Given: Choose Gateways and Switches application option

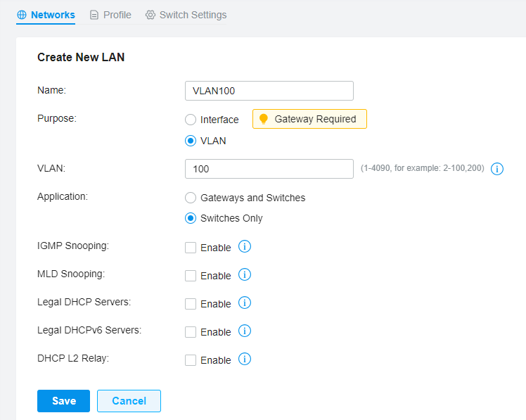Looking at the screenshot, I should click(x=191, y=198).
